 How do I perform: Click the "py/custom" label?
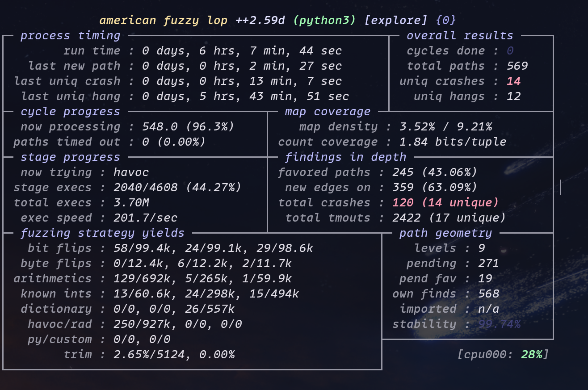coord(60,340)
